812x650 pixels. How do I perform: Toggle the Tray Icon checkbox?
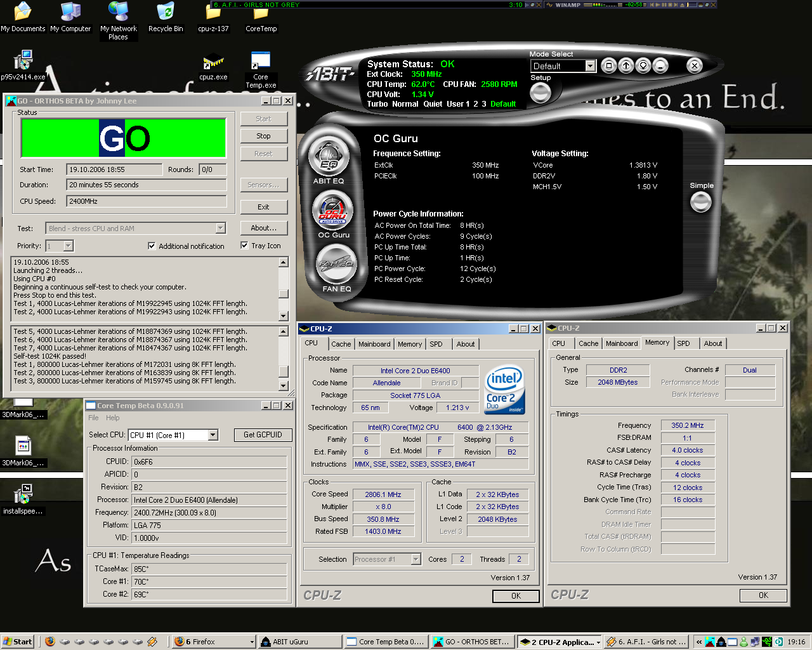[244, 245]
